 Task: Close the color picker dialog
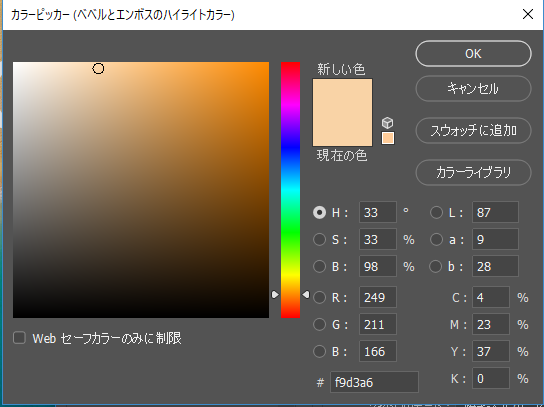pyautogui.click(x=528, y=15)
